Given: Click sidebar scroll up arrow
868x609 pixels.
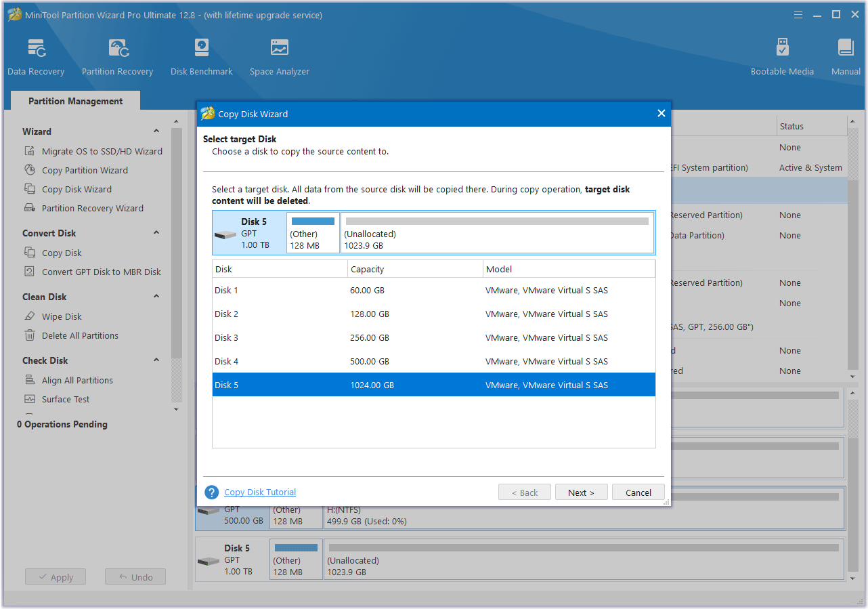Looking at the screenshot, I should (176, 122).
